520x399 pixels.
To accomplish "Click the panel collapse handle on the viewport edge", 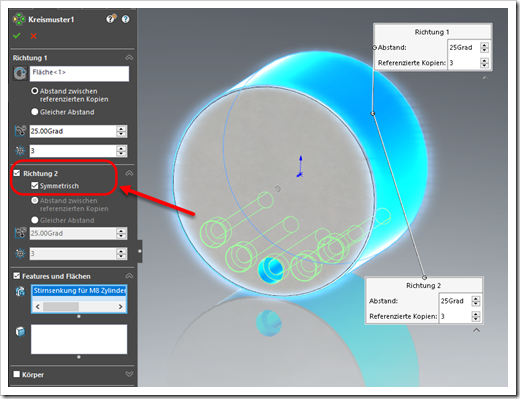I will click(140, 251).
